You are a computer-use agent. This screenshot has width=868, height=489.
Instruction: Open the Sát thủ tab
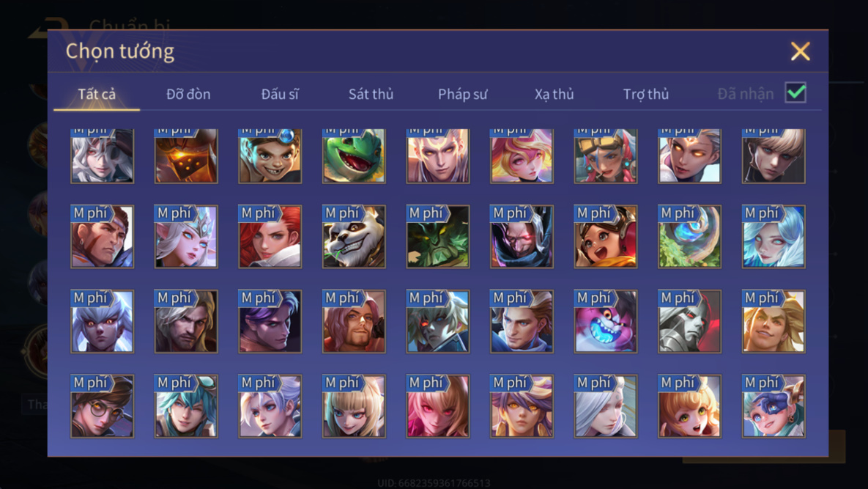point(371,94)
